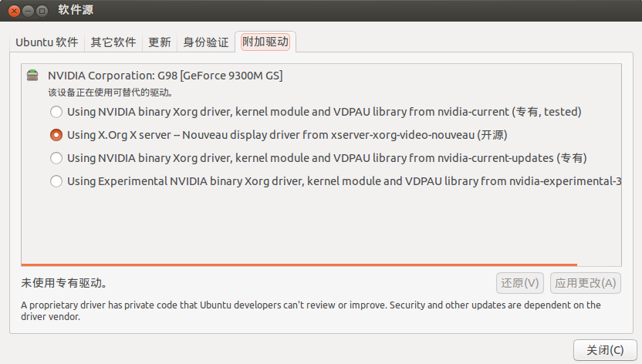The width and height of the screenshot is (642, 364).
Task: Close dialog with the 关闭(C) button
Action: [x=605, y=350]
